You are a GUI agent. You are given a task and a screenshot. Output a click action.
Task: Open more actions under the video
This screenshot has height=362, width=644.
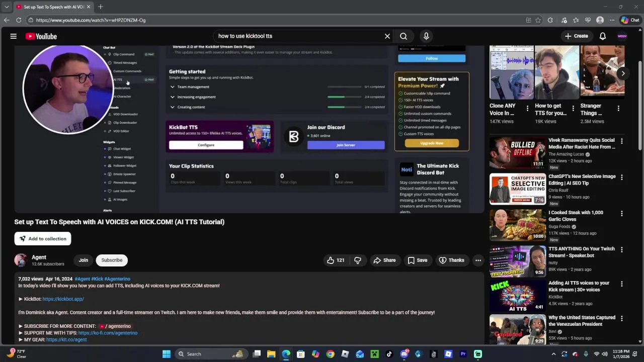[478, 260]
